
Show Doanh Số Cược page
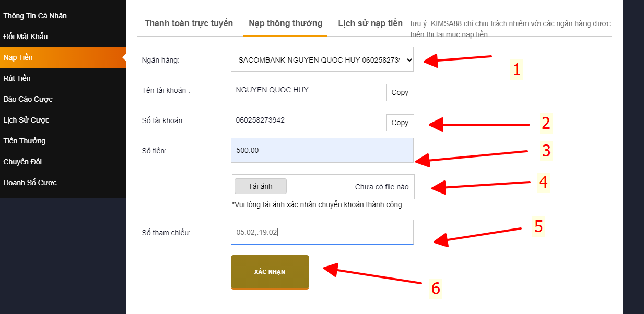30,183
